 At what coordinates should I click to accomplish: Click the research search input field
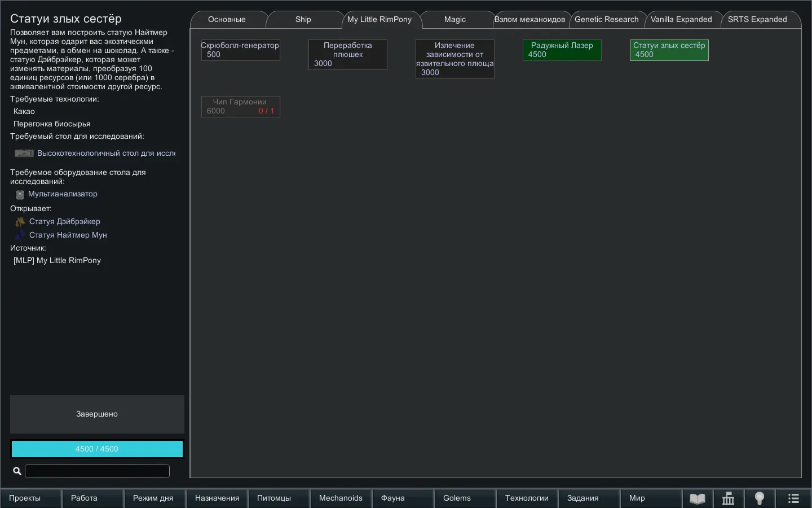point(97,471)
